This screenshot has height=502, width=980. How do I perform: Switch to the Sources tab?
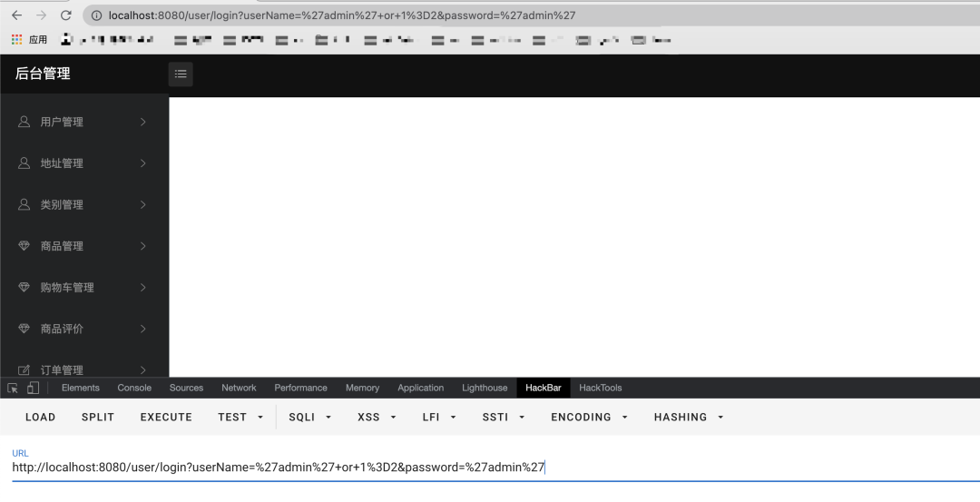pos(186,388)
